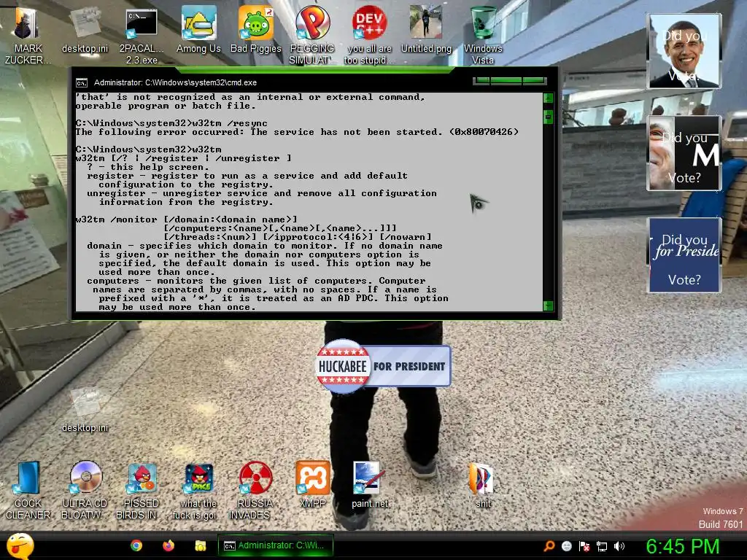This screenshot has width=747, height=560.
Task: Select the desktop.ini file beside MARK ZUCKER
Action: tap(85, 29)
